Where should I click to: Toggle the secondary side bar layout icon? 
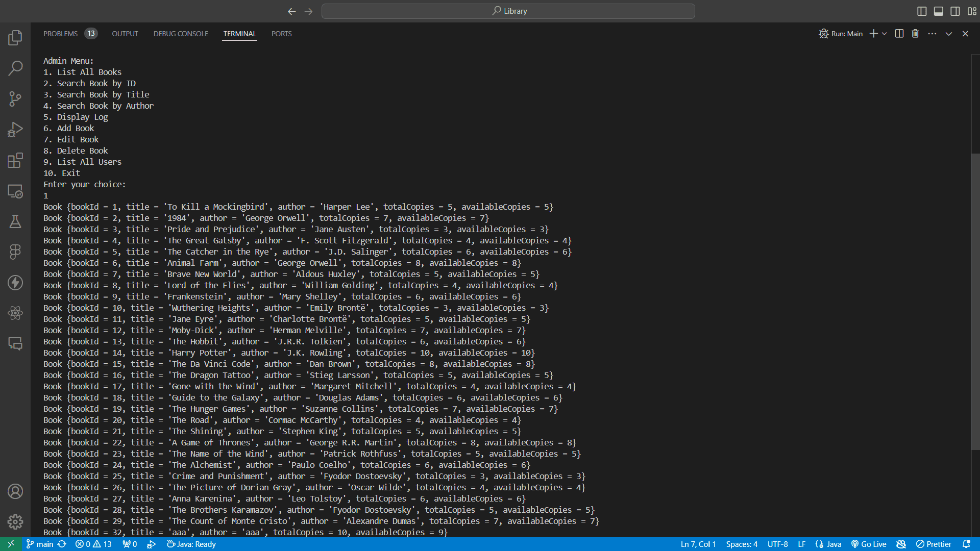[955, 11]
